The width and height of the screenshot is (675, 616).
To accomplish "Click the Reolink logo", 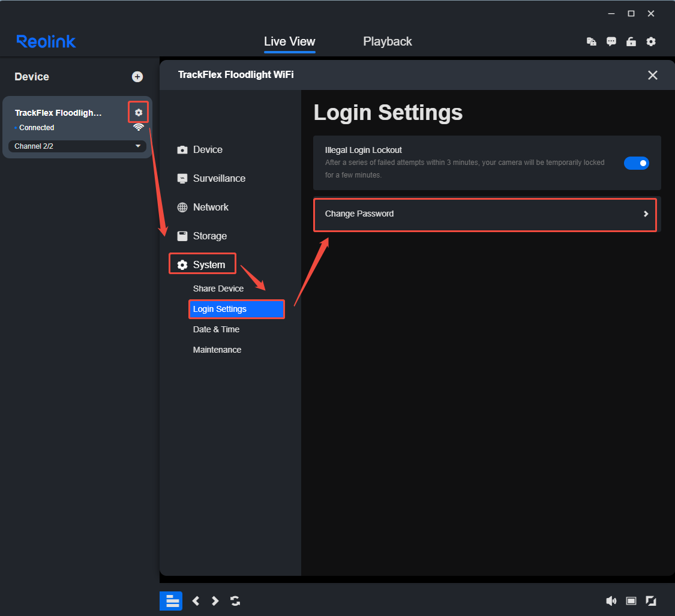I will (x=46, y=42).
